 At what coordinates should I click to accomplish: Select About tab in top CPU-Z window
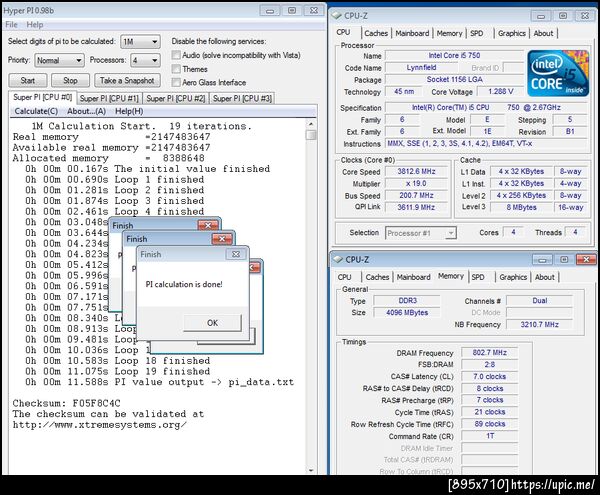[x=543, y=33]
